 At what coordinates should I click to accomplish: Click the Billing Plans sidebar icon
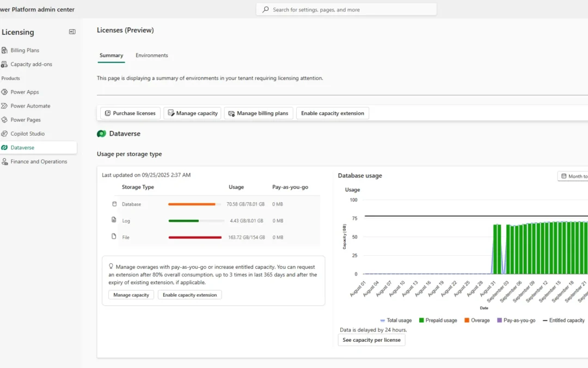pyautogui.click(x=5, y=50)
